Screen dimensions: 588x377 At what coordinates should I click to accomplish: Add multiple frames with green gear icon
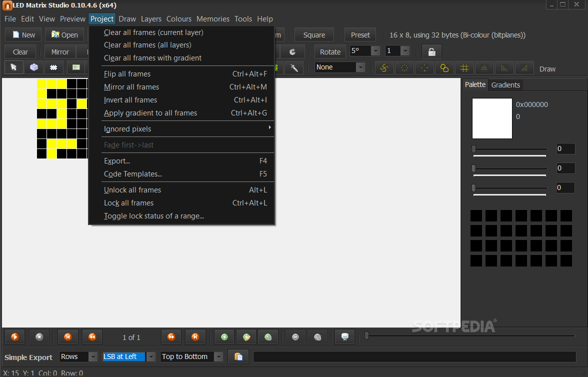pos(268,337)
